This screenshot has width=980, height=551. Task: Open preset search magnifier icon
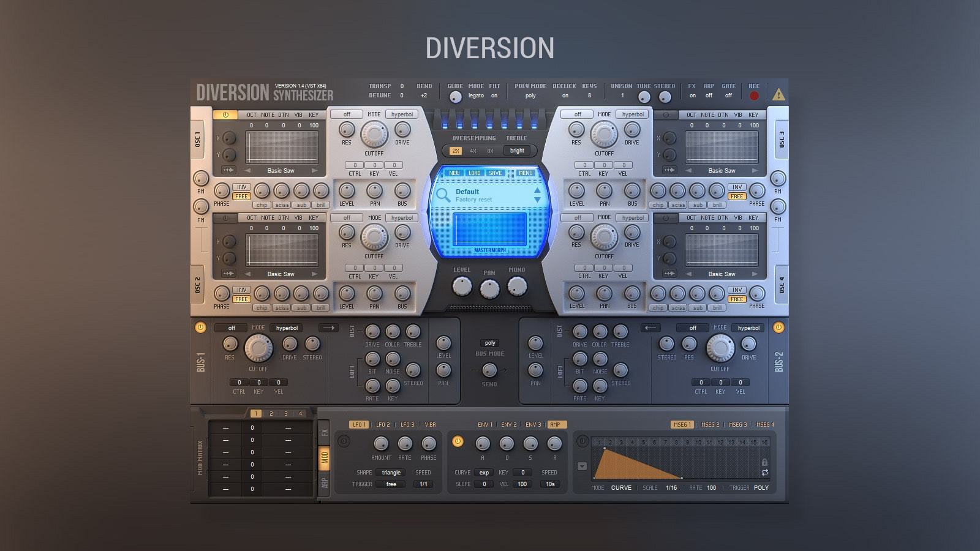point(443,195)
